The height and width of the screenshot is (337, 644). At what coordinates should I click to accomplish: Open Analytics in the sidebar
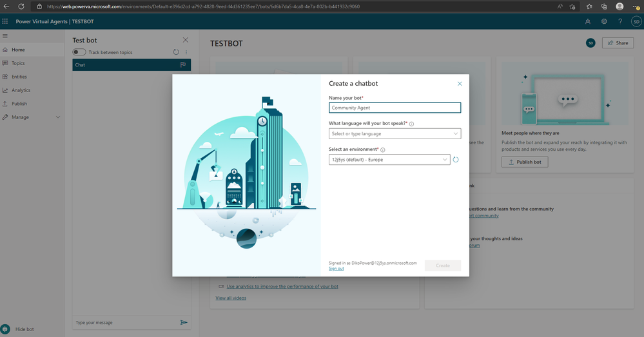coord(32,90)
